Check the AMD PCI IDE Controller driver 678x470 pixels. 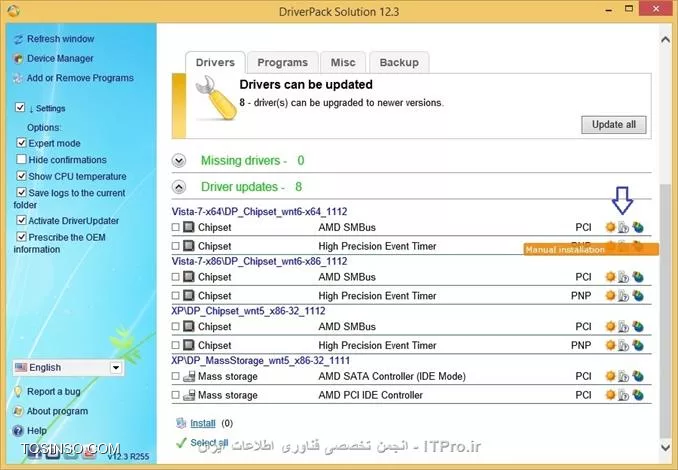176,395
